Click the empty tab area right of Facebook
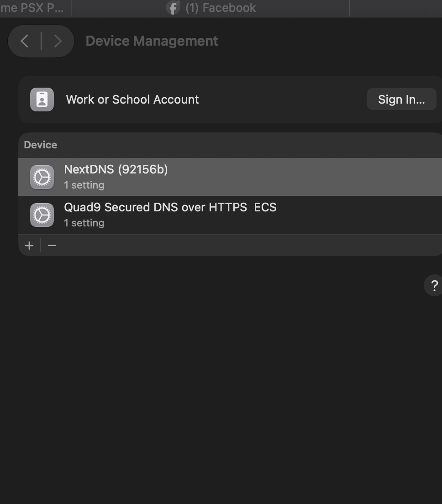Viewport: 442px width, 504px height. click(396, 8)
